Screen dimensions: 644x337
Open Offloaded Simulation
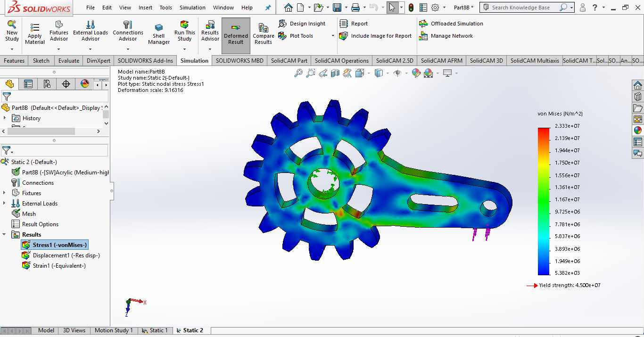[x=451, y=24]
